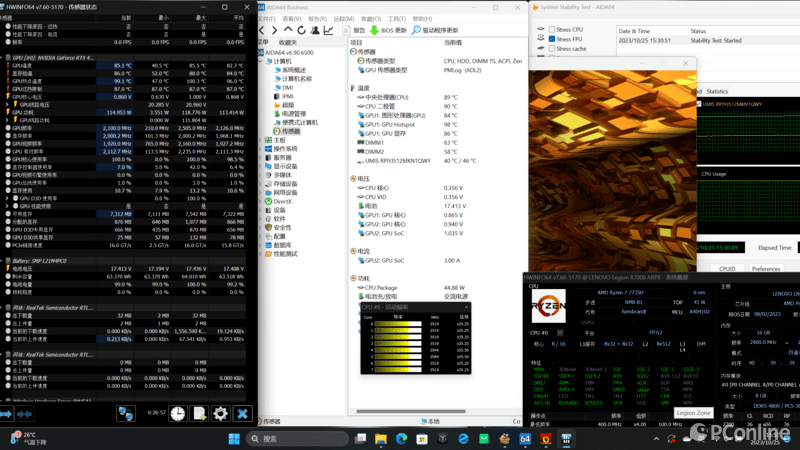
Task: Expand the 服务器 tree node
Action: coord(261,158)
